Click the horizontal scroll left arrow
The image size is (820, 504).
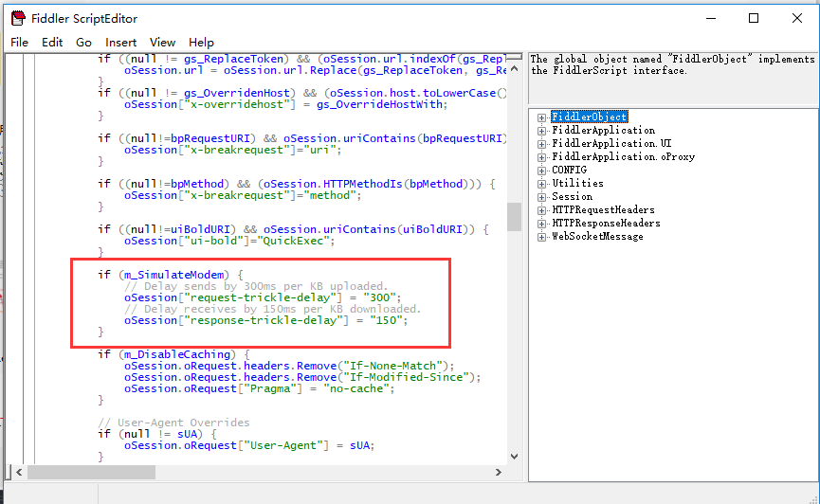pyautogui.click(x=19, y=472)
